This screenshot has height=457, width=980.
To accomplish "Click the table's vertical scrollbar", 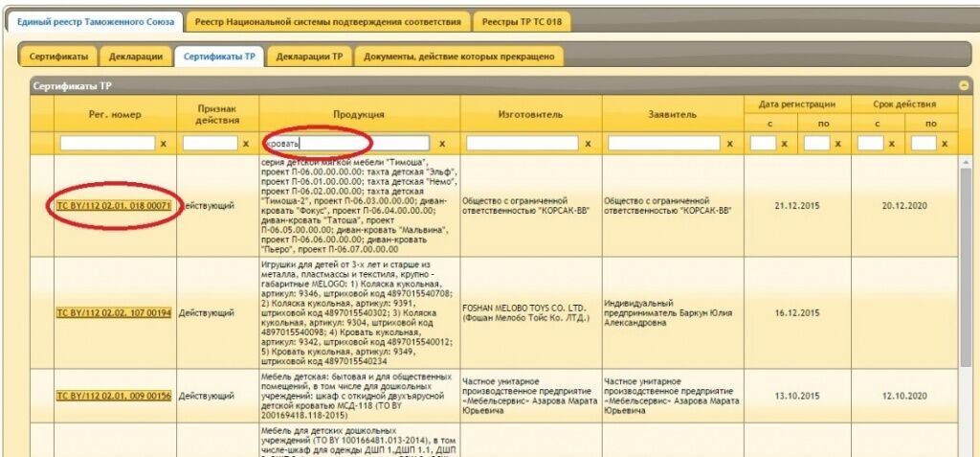I will point(965,269).
